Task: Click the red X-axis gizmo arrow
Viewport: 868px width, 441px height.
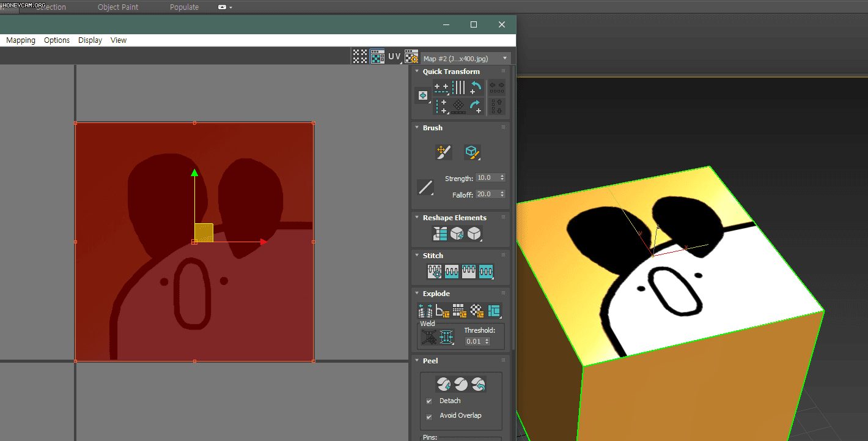Action: [263, 242]
